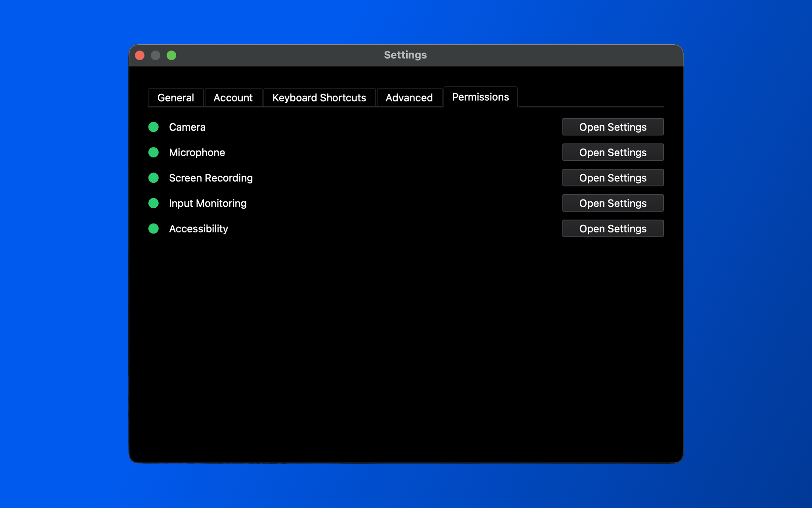Viewport: 812px width, 508px height.
Task: Click the Microphone permission label
Action: tap(197, 153)
